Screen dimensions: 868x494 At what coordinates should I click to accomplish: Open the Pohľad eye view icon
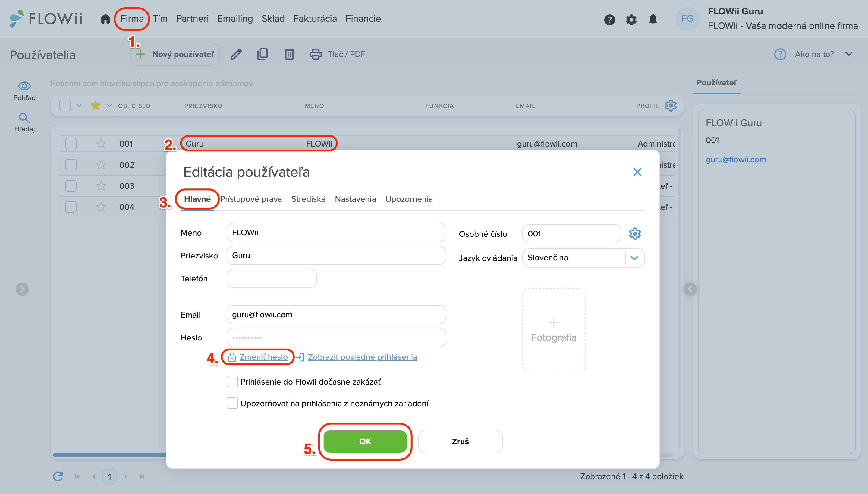point(24,86)
